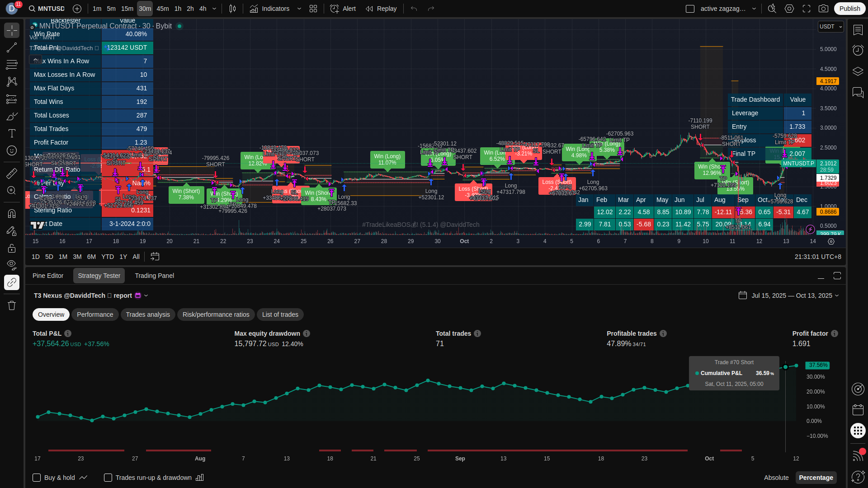Open the List of trades tab
This screenshot has width=868, height=488.
(x=280, y=314)
